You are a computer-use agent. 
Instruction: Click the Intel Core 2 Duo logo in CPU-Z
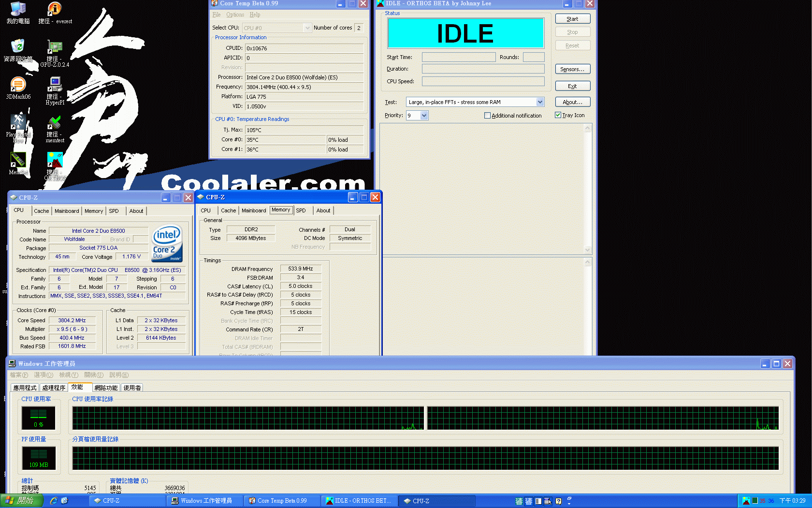click(167, 243)
